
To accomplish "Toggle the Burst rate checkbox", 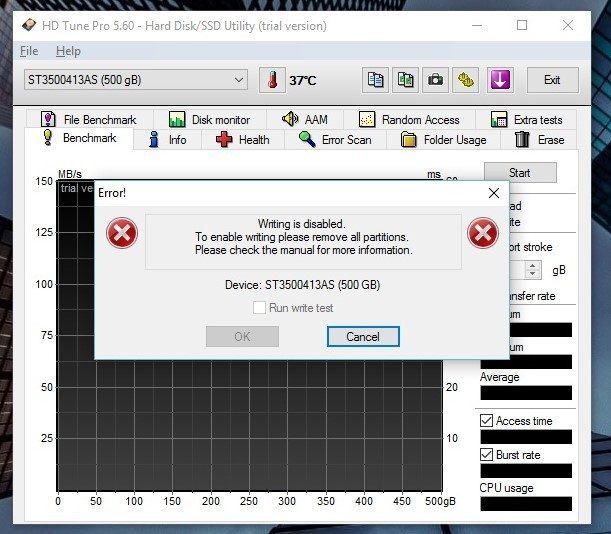I will 486,455.
